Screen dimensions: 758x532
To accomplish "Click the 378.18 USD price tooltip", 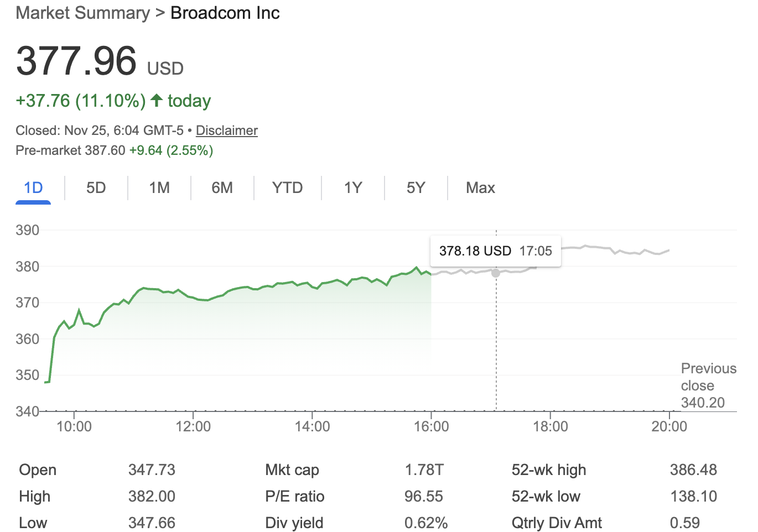I will point(495,251).
